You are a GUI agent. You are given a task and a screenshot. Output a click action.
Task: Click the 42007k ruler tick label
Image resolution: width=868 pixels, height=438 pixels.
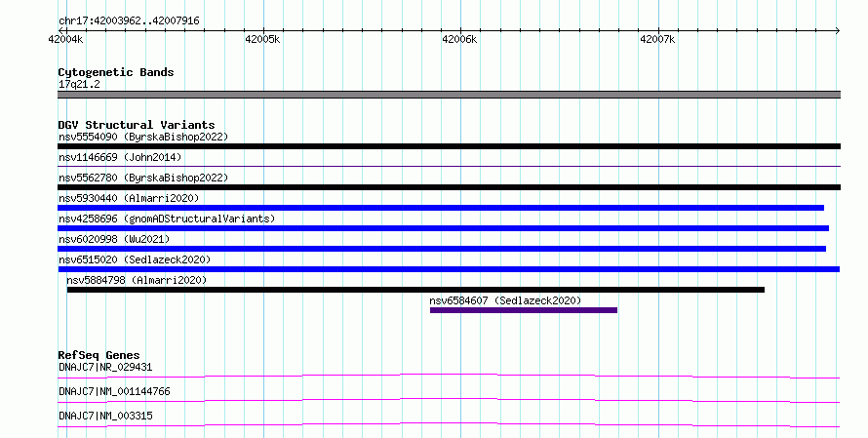click(x=657, y=39)
